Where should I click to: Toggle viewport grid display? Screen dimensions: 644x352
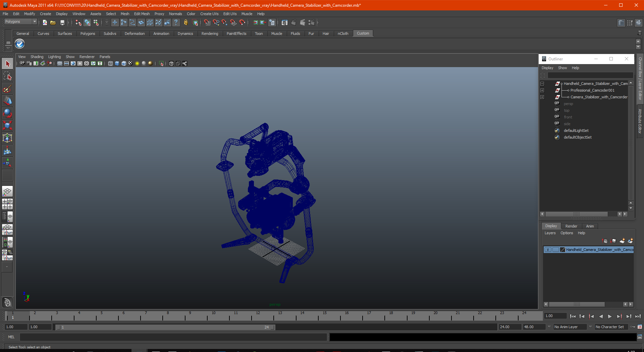pyautogui.click(x=60, y=63)
